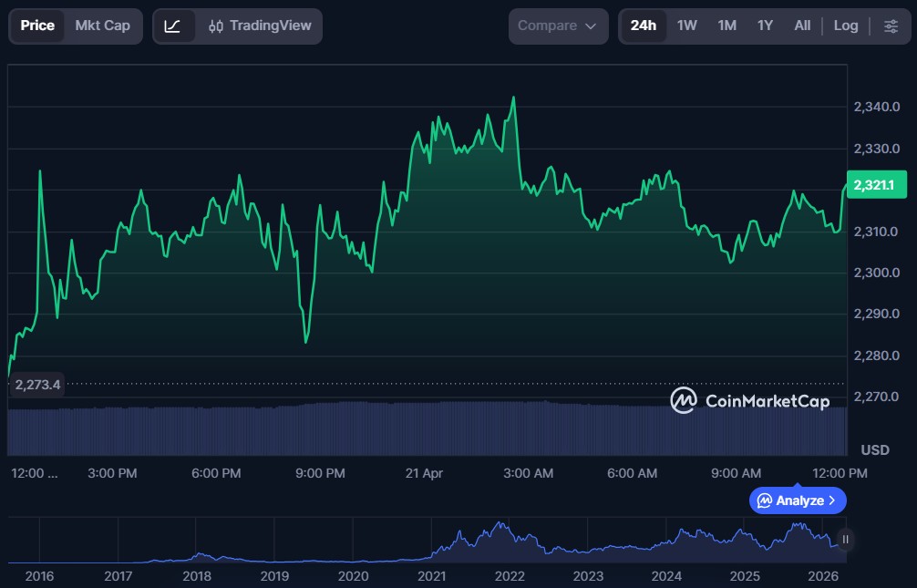Switch to the Mkt Cap tab
Image resolution: width=917 pixels, height=588 pixels.
point(102,26)
